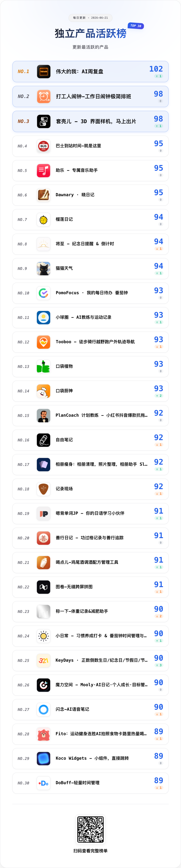Click the Dawnary diary book icon
The height and width of the screenshot is (868, 181).
pyautogui.click(x=44, y=195)
